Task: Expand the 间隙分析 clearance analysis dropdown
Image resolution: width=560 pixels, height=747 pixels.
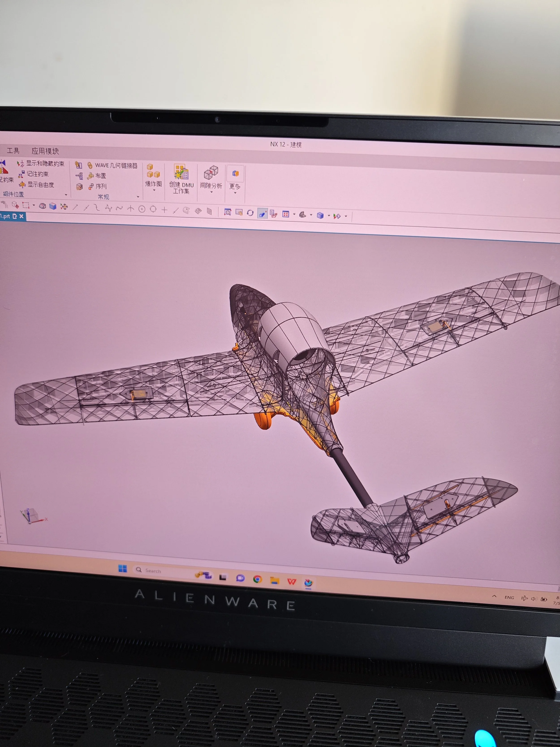Action: coord(211,192)
